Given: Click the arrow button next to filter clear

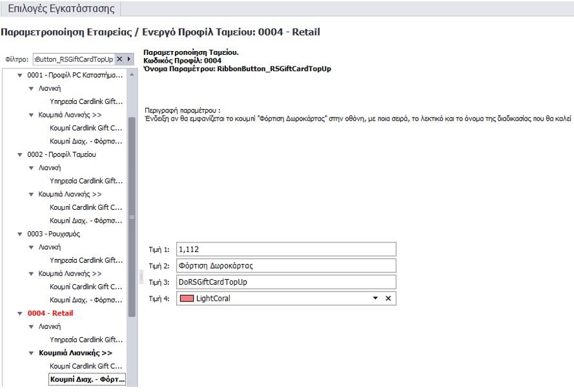Looking at the screenshot, I should [x=129, y=59].
